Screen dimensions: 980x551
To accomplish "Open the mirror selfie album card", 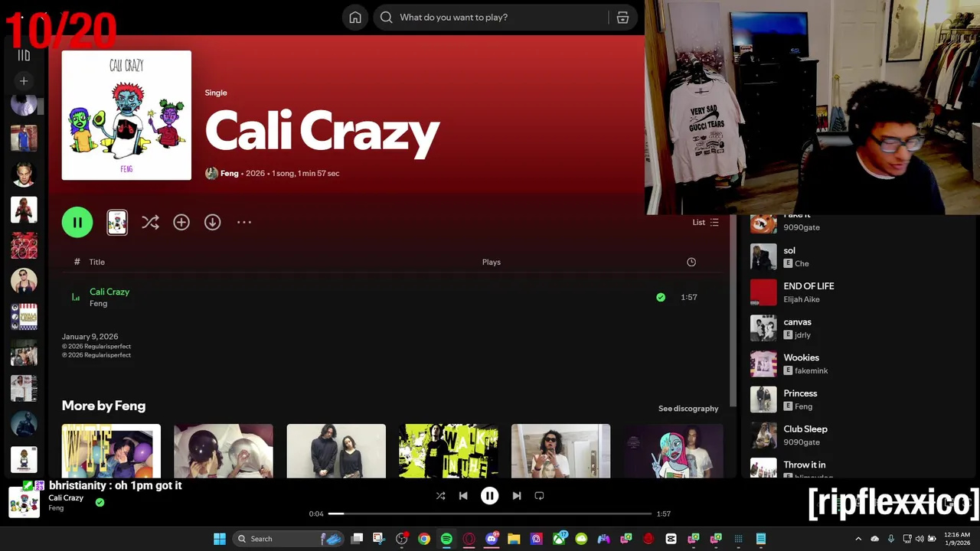I will point(561,451).
